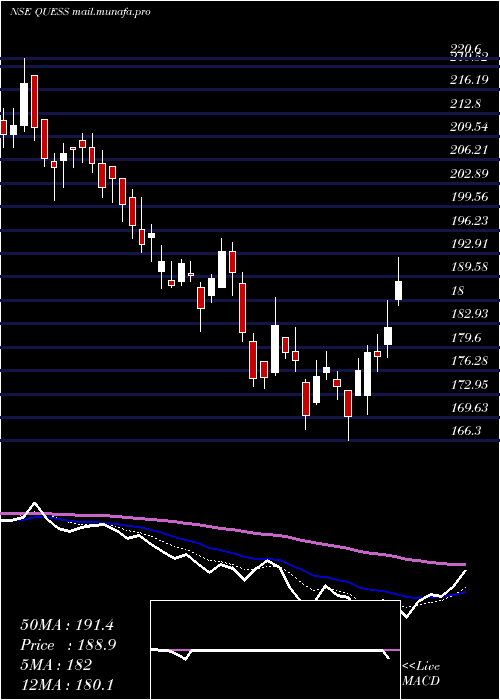Click the 206.21 price level label
Image resolution: width=500 pixels, height=700 pixels.
click(x=469, y=150)
